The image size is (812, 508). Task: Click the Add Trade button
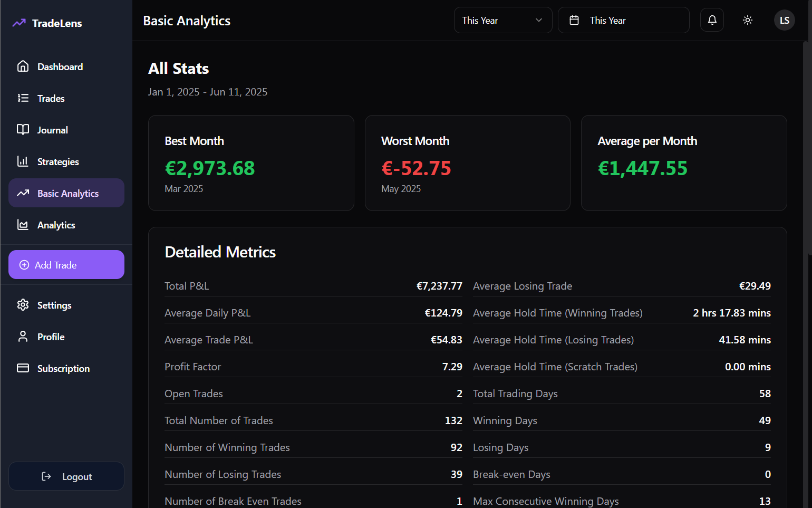click(x=66, y=265)
